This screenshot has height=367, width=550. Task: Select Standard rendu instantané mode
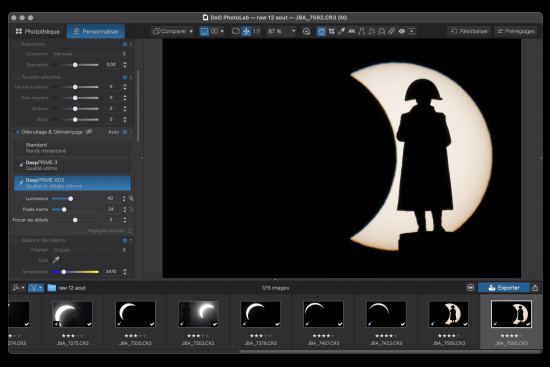pyautogui.click(x=72, y=148)
